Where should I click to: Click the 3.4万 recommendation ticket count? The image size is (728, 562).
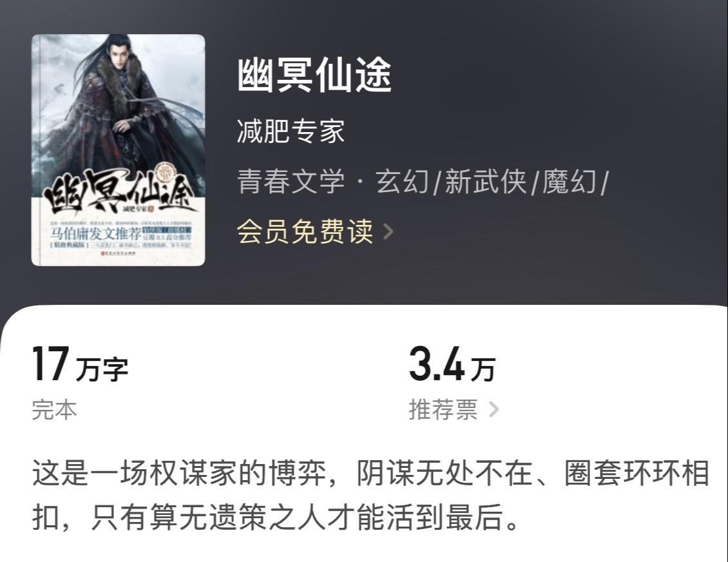[x=452, y=365]
